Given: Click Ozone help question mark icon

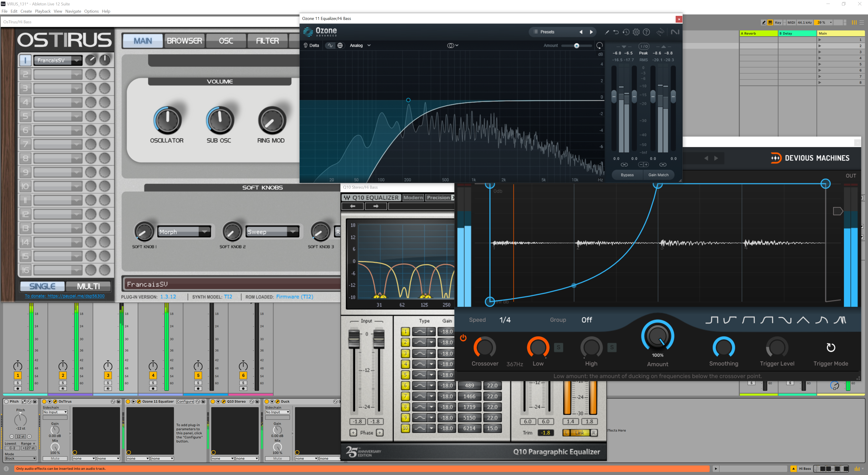Looking at the screenshot, I should (x=646, y=32).
